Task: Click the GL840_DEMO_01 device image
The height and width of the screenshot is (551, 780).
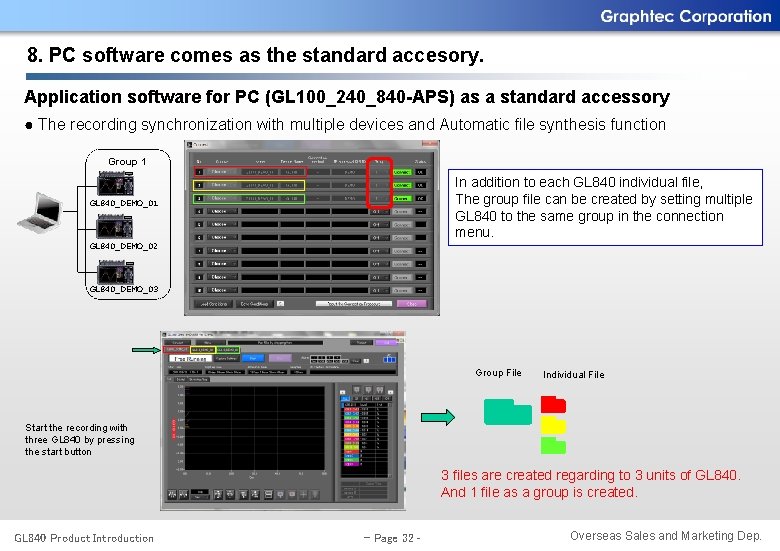Action: (116, 183)
